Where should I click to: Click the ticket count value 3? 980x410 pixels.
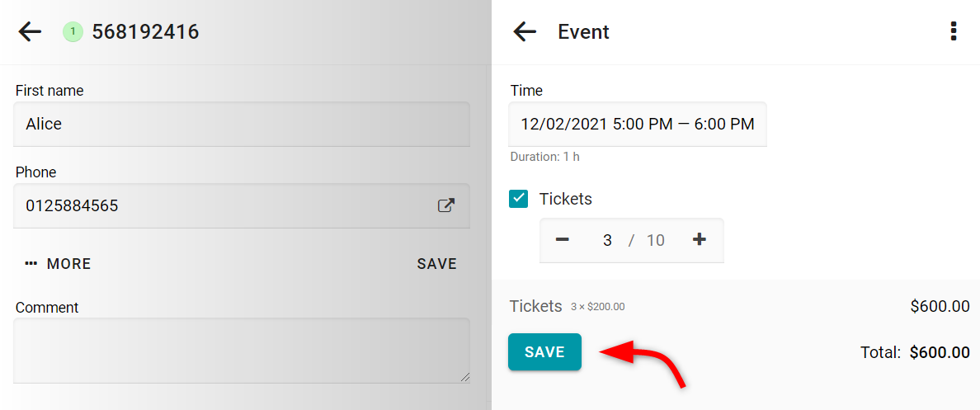coord(607,240)
